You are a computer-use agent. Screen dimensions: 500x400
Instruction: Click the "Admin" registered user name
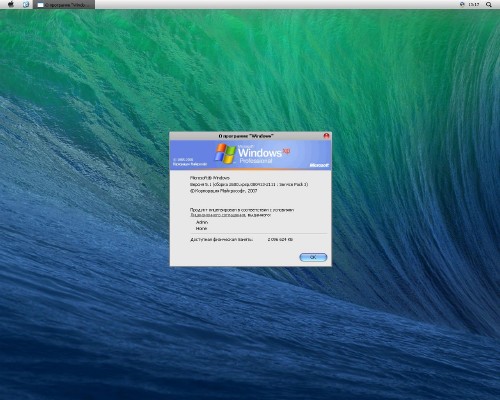tap(202, 222)
